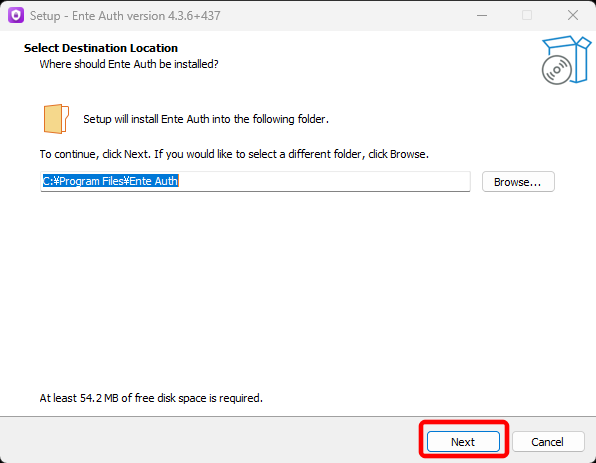Click empty space inside the destination path field
This screenshot has width=596, height=463.
tap(323, 181)
